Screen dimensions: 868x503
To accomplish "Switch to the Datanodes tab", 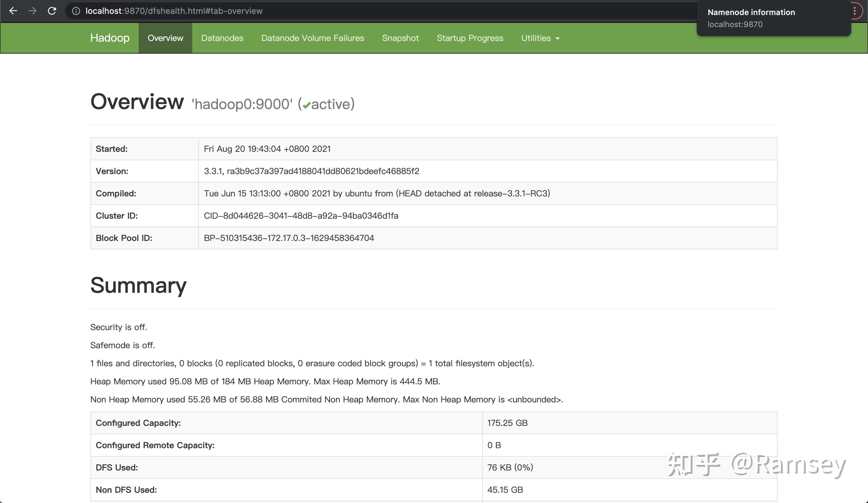I will pos(222,38).
